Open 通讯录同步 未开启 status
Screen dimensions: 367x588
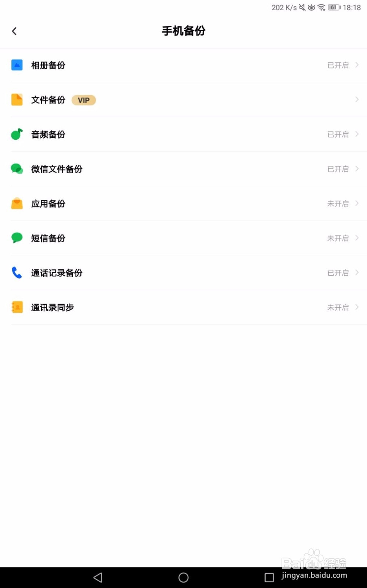(338, 307)
